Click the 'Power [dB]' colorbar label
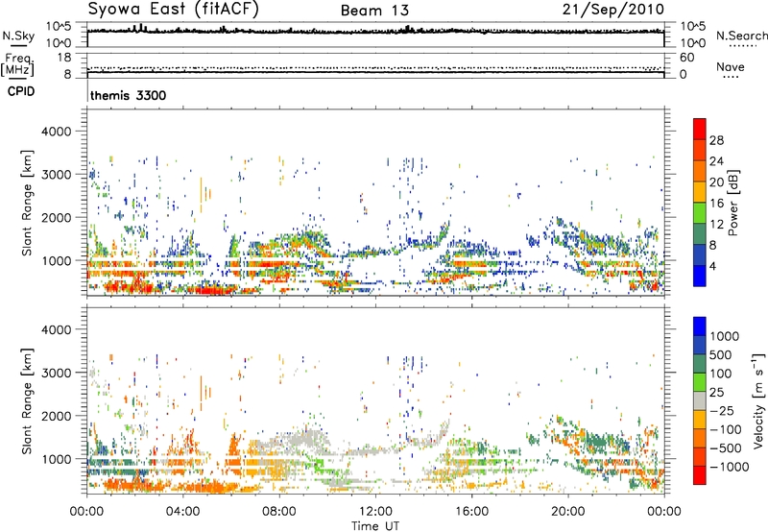Screen dimensions: 768x532 [x=733, y=203]
